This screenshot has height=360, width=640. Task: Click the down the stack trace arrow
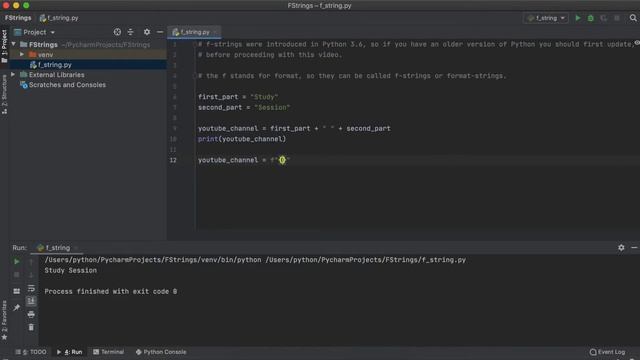(x=31, y=275)
